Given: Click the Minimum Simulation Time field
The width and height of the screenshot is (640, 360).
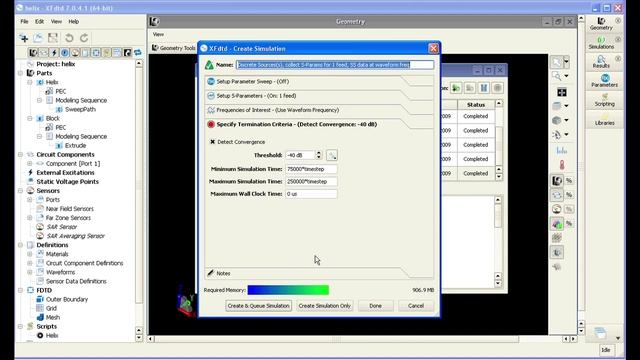Looking at the screenshot, I should point(311,169).
